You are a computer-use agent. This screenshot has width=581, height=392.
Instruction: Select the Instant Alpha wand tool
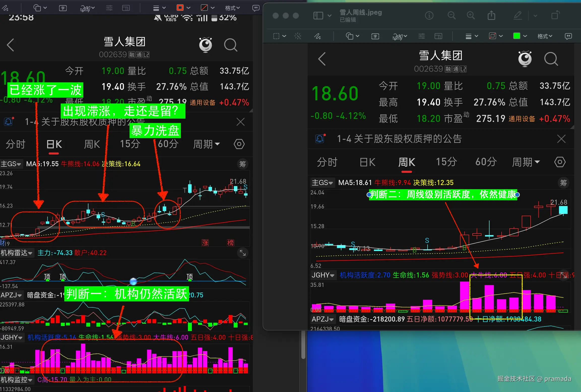pyautogui.click(x=298, y=36)
